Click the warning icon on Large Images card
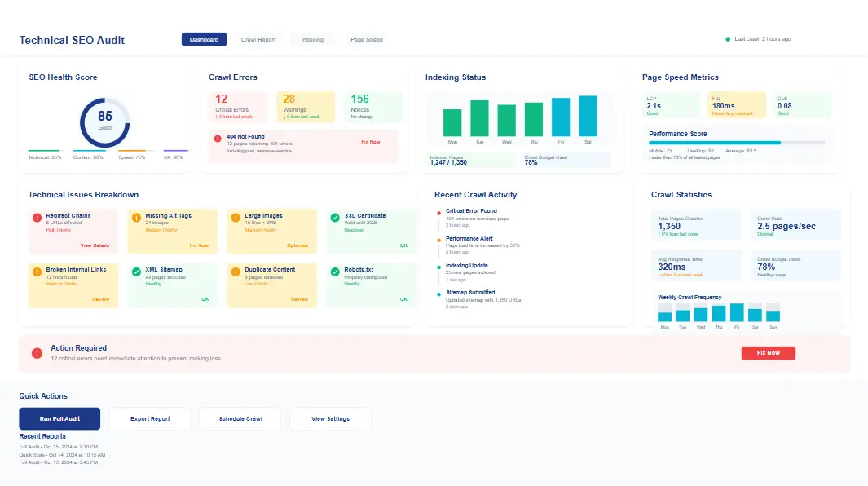 tap(236, 216)
